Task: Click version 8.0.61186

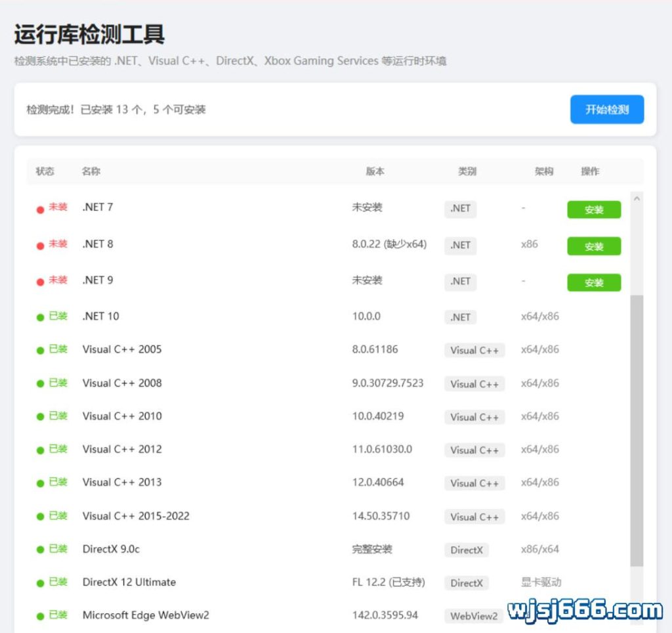Action: pyautogui.click(x=375, y=349)
